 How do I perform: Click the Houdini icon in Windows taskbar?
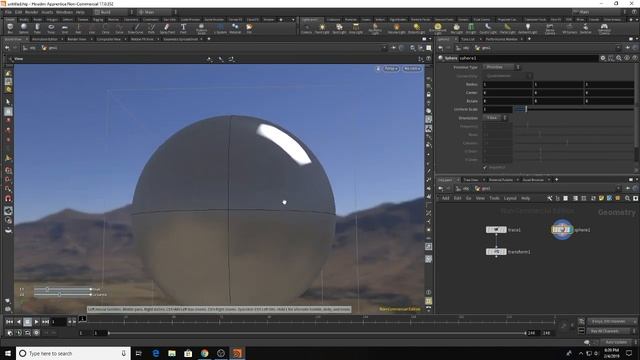[237, 353]
